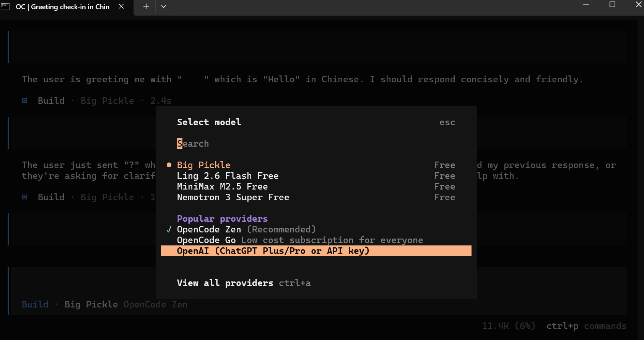The image size is (644, 340).
Task: Choose Ling 2.6 Flash Free model
Action: click(316, 176)
